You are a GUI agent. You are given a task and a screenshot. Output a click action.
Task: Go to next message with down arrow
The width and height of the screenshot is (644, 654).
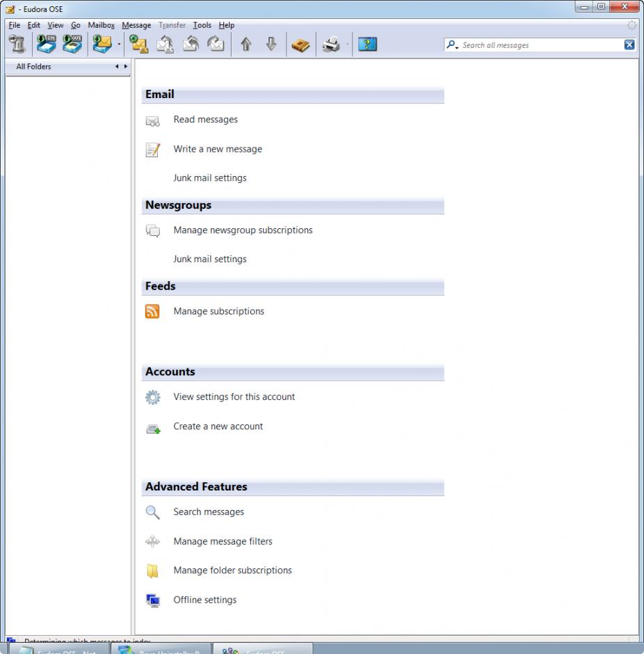pyautogui.click(x=271, y=45)
